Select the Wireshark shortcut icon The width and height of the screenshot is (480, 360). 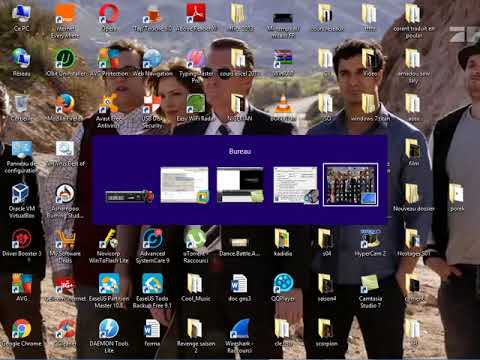[239, 329]
